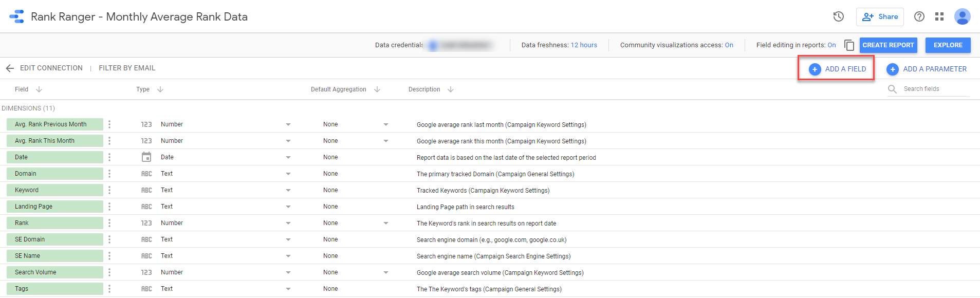
Task: Click FILTER BY EMAIL
Action: [127, 68]
